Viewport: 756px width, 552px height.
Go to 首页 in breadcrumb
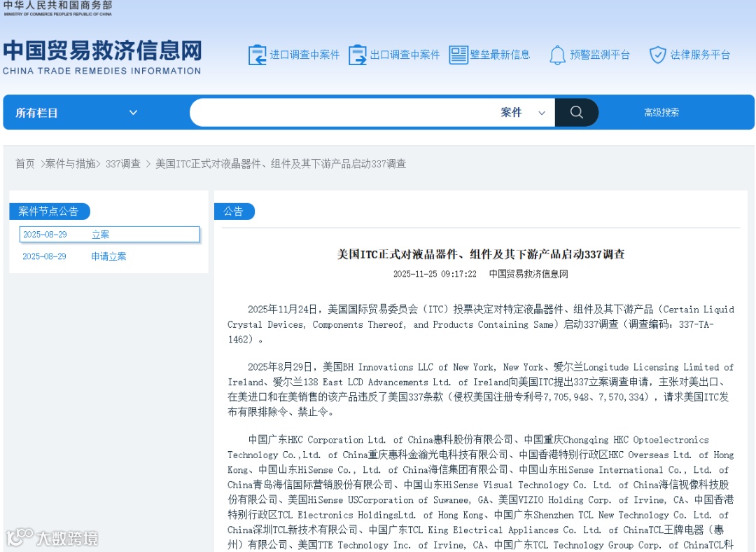tap(25, 164)
